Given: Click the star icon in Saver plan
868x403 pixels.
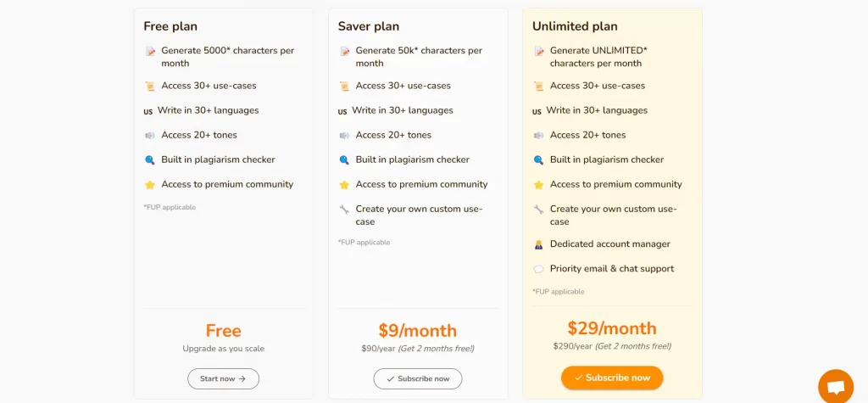Looking at the screenshot, I should (x=344, y=185).
